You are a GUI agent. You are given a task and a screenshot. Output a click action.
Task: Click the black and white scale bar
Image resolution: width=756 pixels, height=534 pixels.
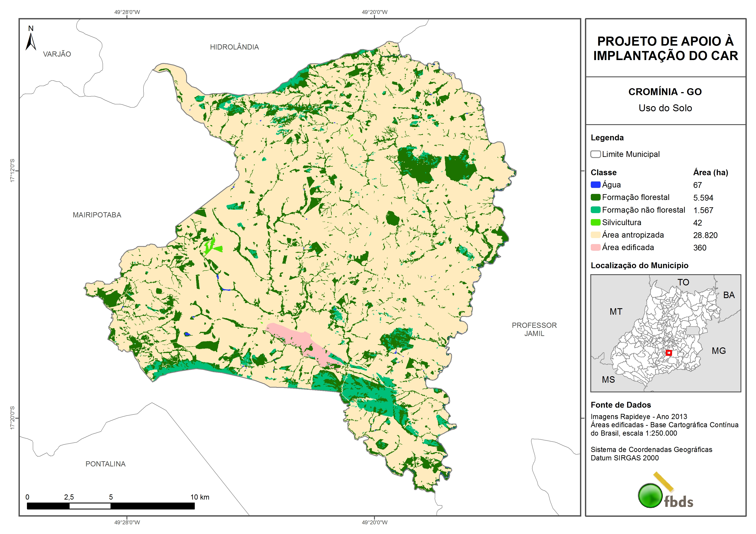(111, 506)
